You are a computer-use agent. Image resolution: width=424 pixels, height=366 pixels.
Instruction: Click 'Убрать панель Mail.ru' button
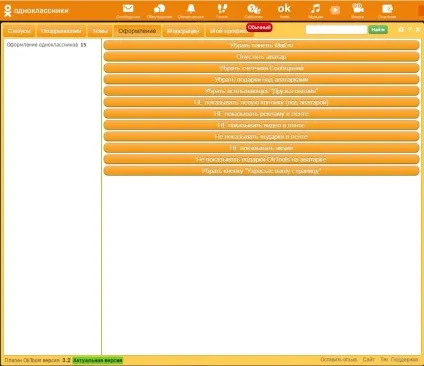(x=261, y=45)
